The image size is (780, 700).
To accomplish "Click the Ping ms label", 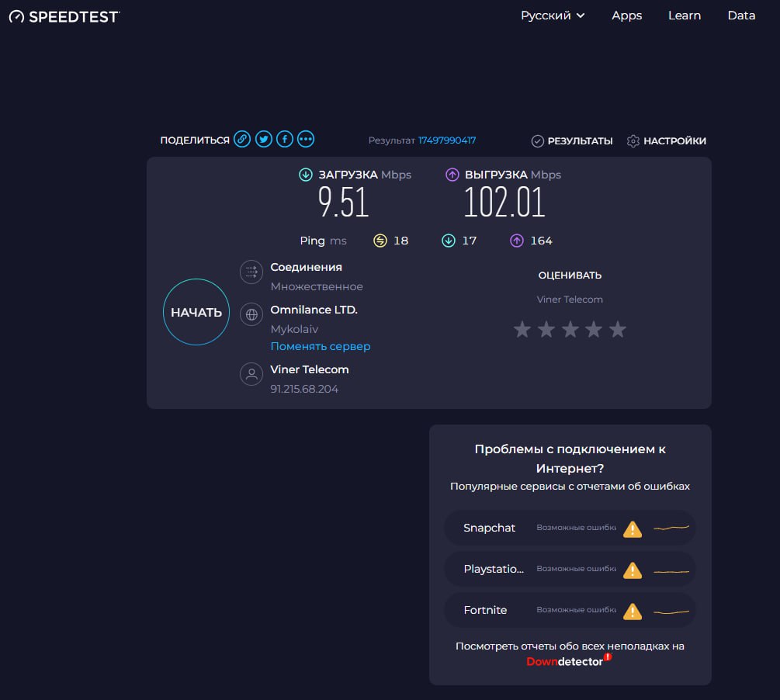I will 324,241.
